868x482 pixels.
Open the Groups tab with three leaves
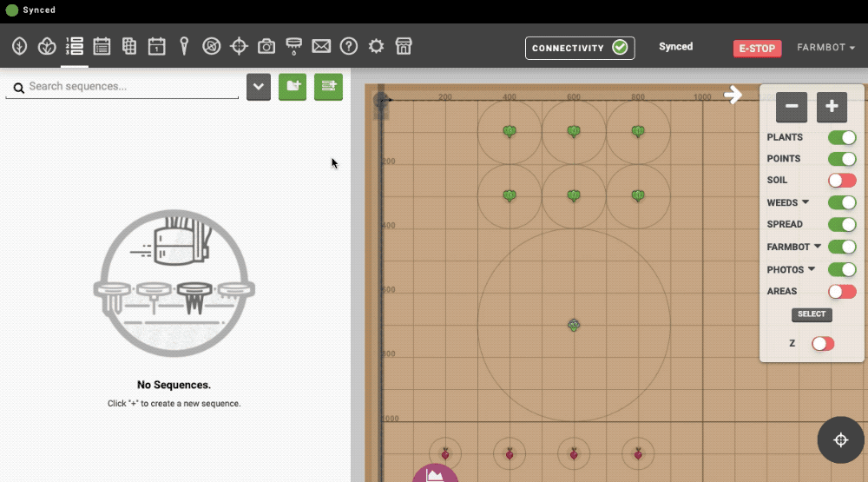(47, 47)
